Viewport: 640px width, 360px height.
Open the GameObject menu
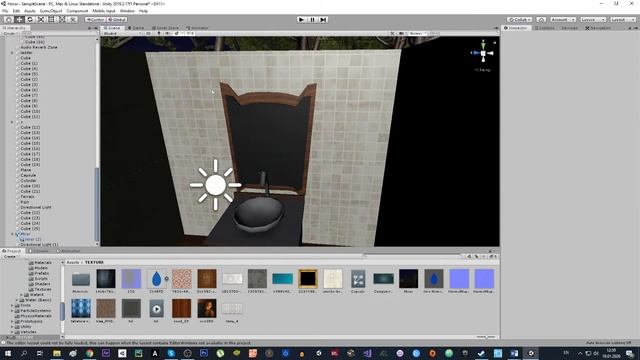tap(51, 11)
